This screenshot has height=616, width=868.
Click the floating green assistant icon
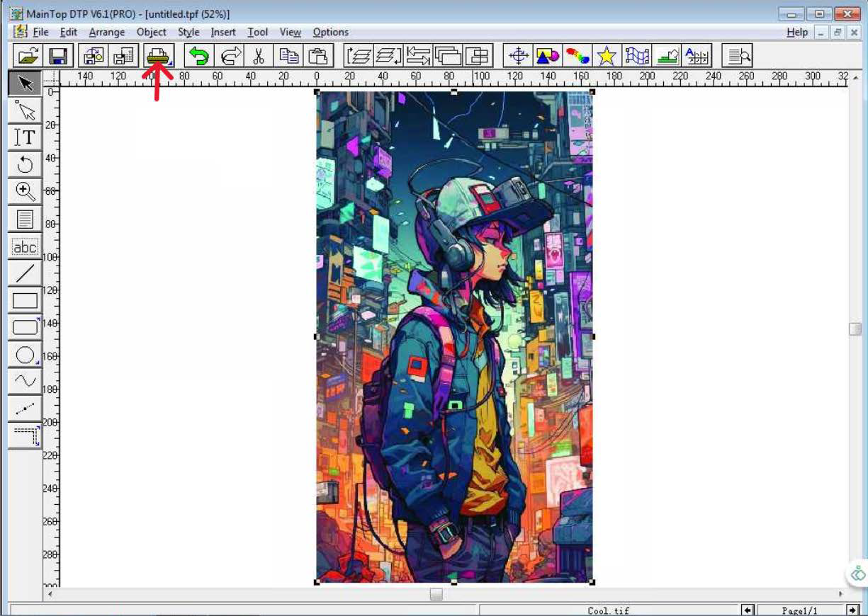click(x=858, y=574)
